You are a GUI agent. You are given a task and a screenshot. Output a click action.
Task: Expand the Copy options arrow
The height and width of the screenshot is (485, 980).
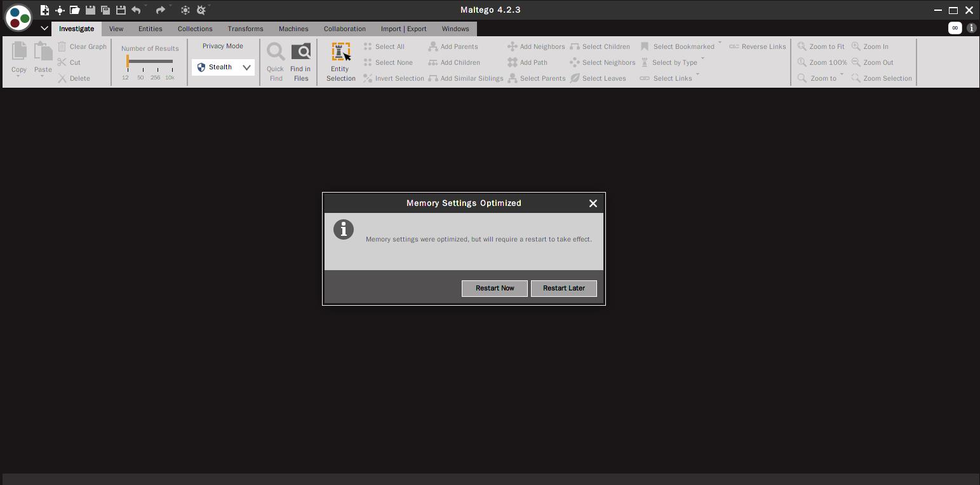tap(18, 77)
